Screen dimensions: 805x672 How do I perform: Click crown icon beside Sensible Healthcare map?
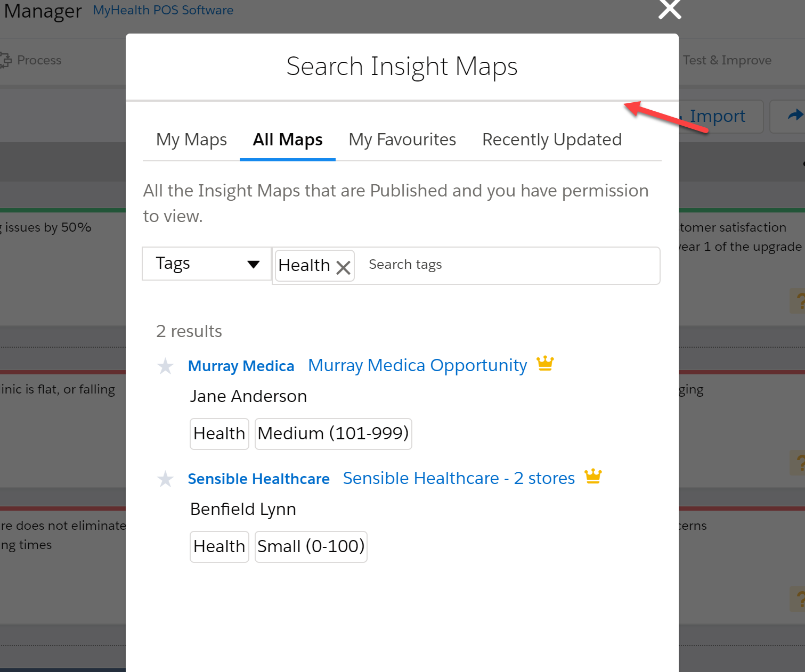coord(593,476)
